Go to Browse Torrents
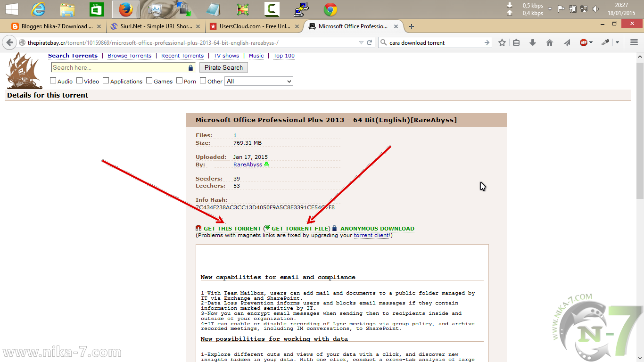Viewport: 644px width, 362px height. pos(129,56)
